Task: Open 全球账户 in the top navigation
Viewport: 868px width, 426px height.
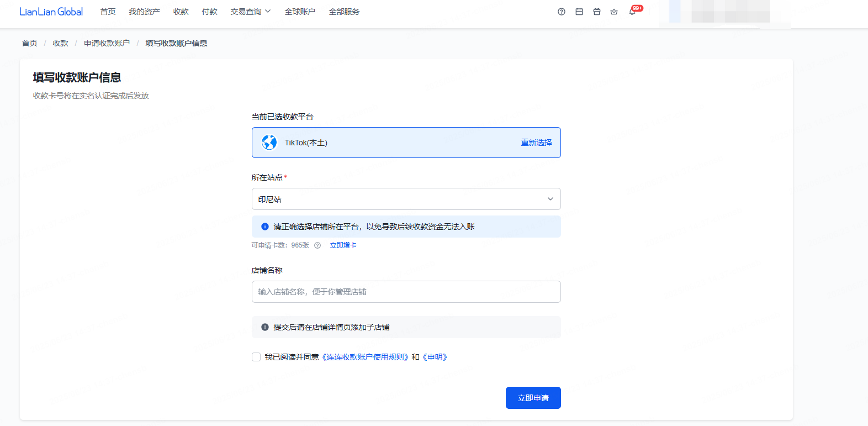Action: pos(300,12)
